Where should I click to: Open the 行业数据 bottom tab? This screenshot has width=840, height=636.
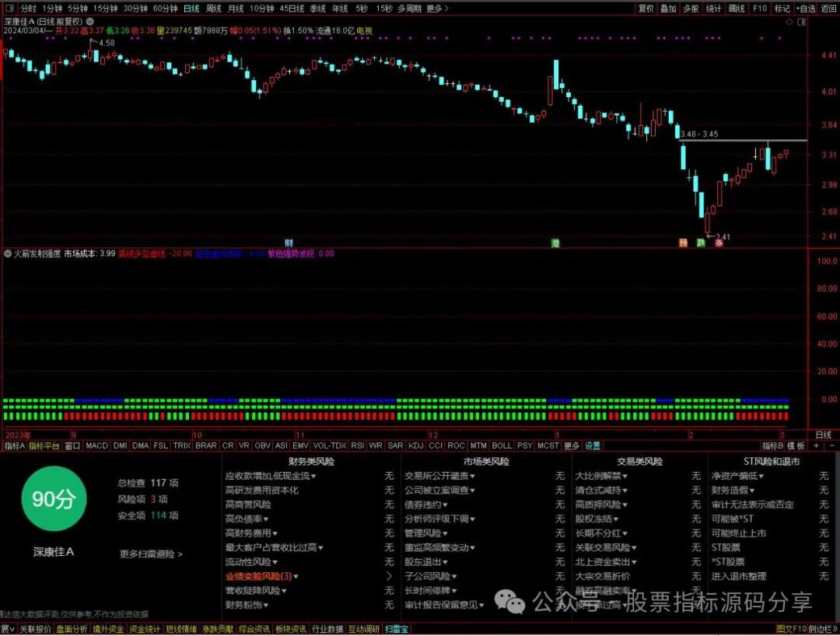[327, 629]
